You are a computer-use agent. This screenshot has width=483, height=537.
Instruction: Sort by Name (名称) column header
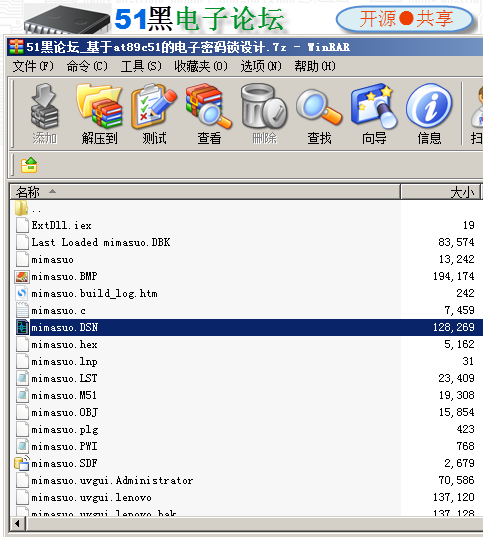(205, 192)
